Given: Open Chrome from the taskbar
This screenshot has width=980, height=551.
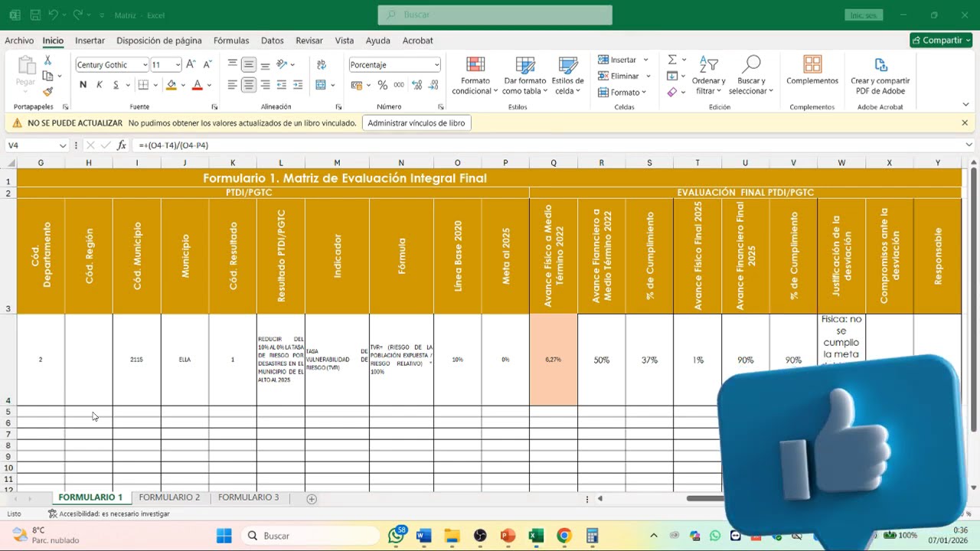Looking at the screenshot, I should pos(564,536).
